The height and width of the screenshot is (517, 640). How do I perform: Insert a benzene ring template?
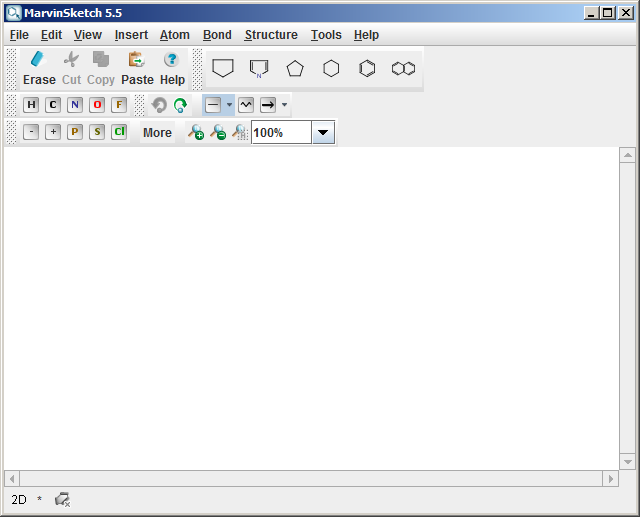click(x=367, y=68)
